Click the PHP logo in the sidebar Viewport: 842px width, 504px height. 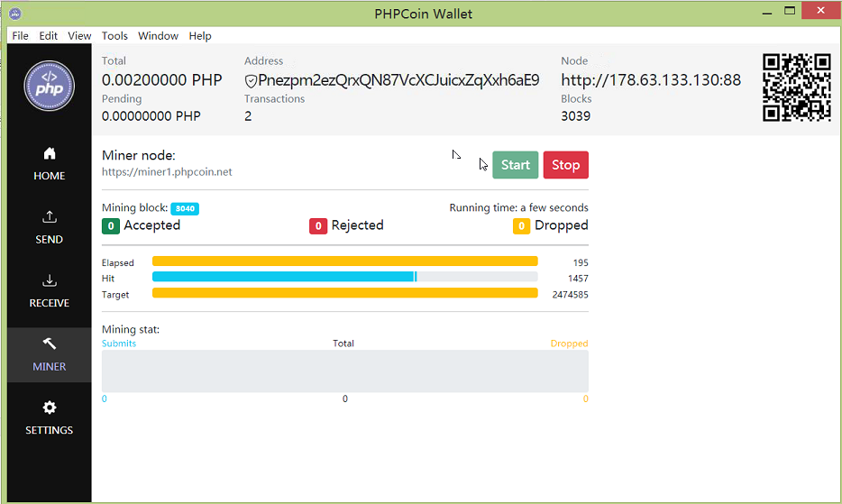(x=49, y=86)
